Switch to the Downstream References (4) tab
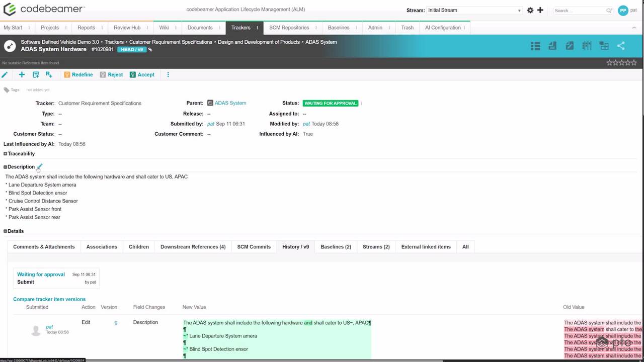644x362 pixels. click(x=193, y=247)
